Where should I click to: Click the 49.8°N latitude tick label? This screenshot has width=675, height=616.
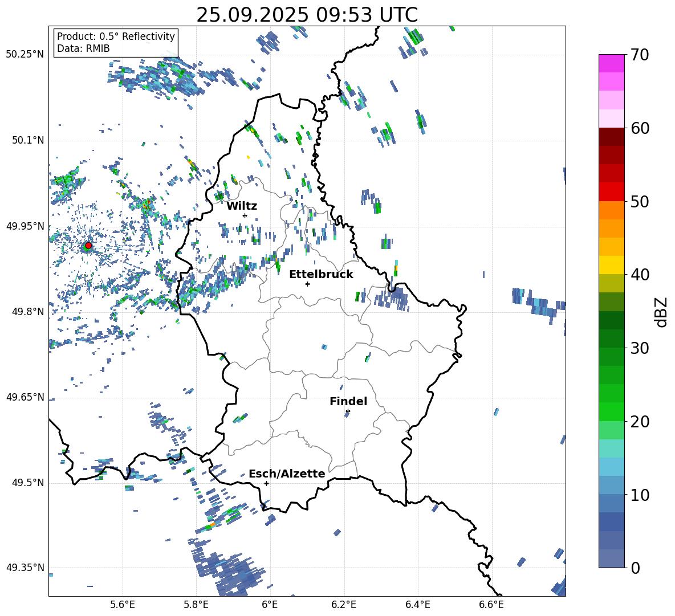[x=28, y=312]
